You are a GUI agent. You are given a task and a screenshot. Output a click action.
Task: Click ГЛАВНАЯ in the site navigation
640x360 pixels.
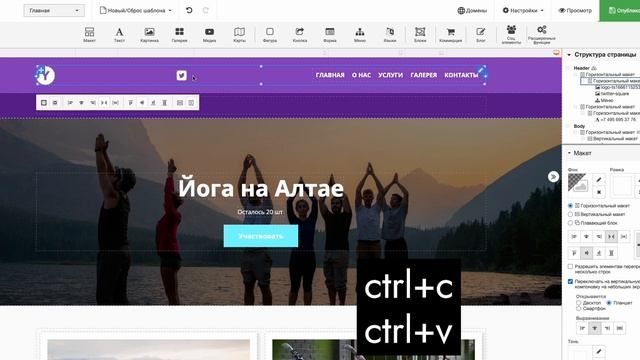tap(330, 75)
